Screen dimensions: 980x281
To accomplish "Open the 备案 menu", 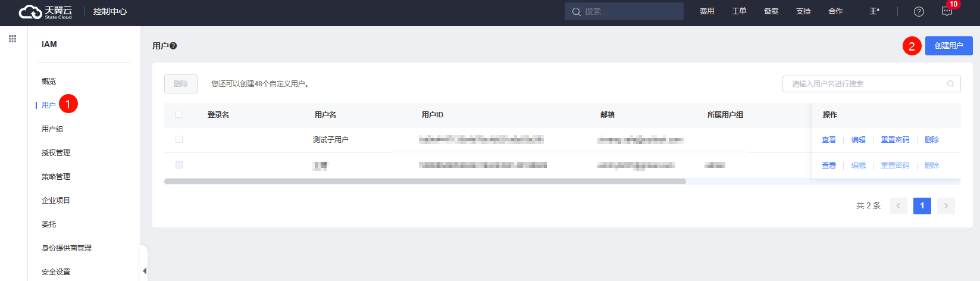I will (x=771, y=11).
